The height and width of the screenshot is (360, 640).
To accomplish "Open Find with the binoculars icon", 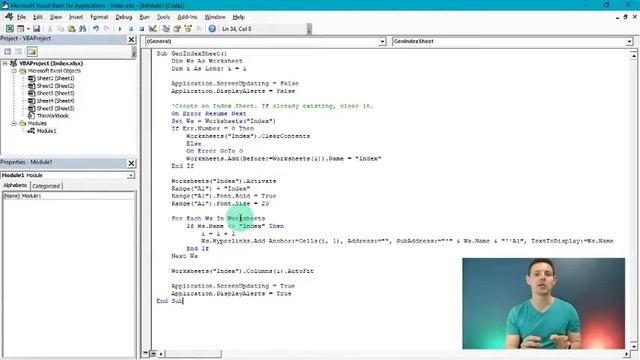I will (82, 29).
